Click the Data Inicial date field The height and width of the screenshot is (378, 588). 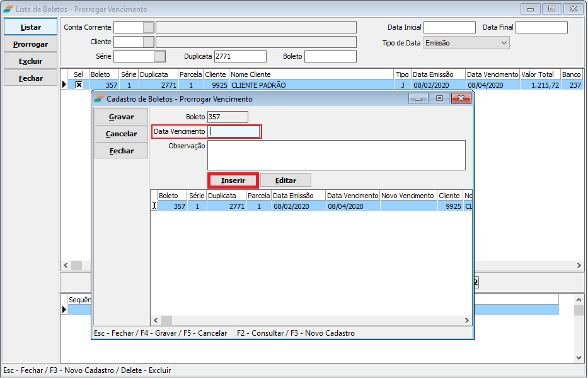pos(449,27)
